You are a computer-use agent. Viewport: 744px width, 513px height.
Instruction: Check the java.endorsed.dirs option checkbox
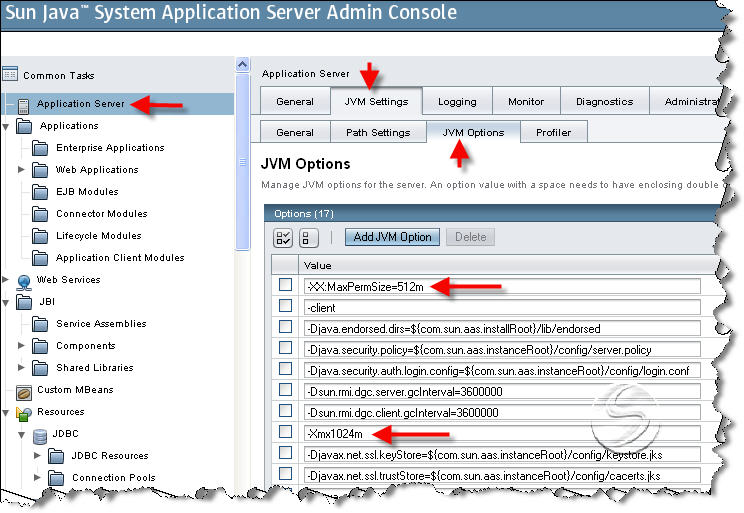tap(285, 326)
